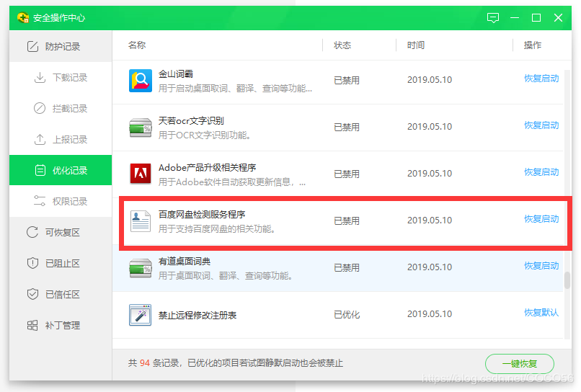Image resolution: width=581 pixels, height=392 pixels.
Task: Click the 时间 column header
Action: pos(416,45)
